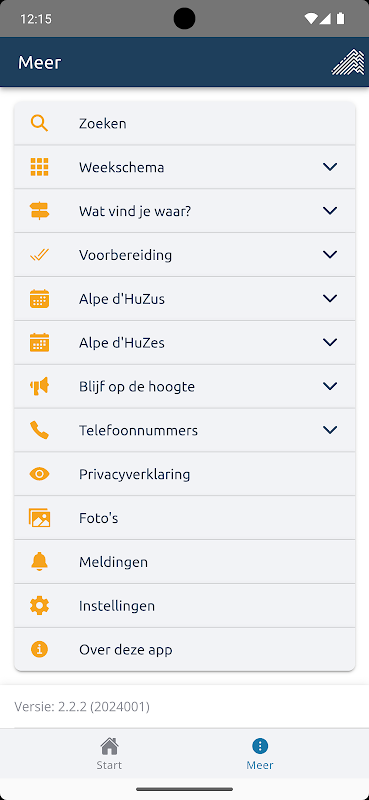Tap the grid icon beside Weekschema
369x800 pixels.
click(x=39, y=167)
